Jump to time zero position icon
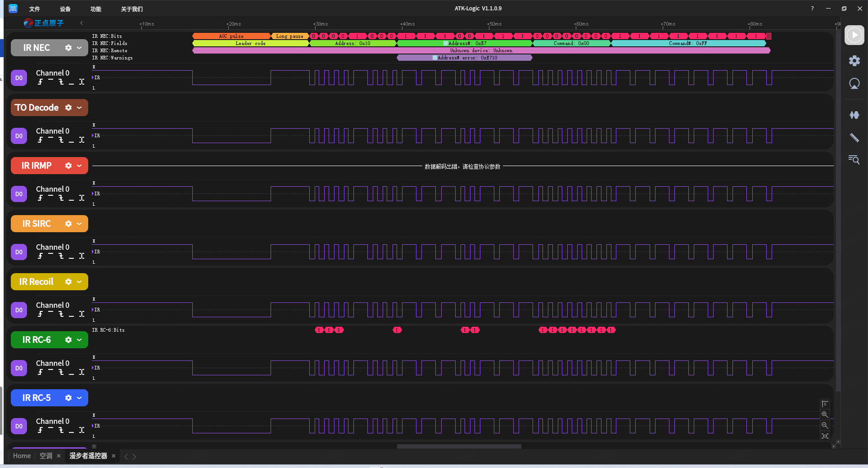 [825, 404]
